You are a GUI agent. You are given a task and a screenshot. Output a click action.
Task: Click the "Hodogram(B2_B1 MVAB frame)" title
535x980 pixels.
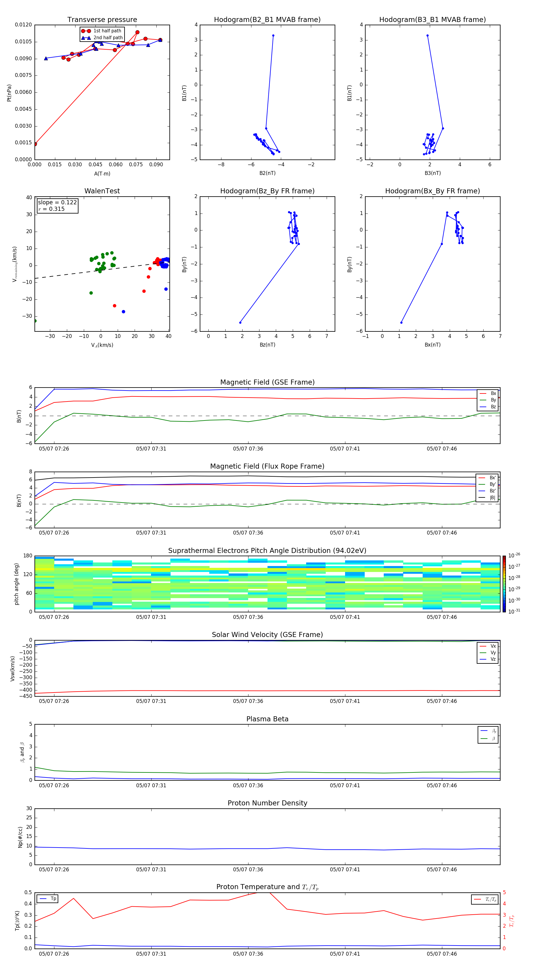[x=267, y=20]
